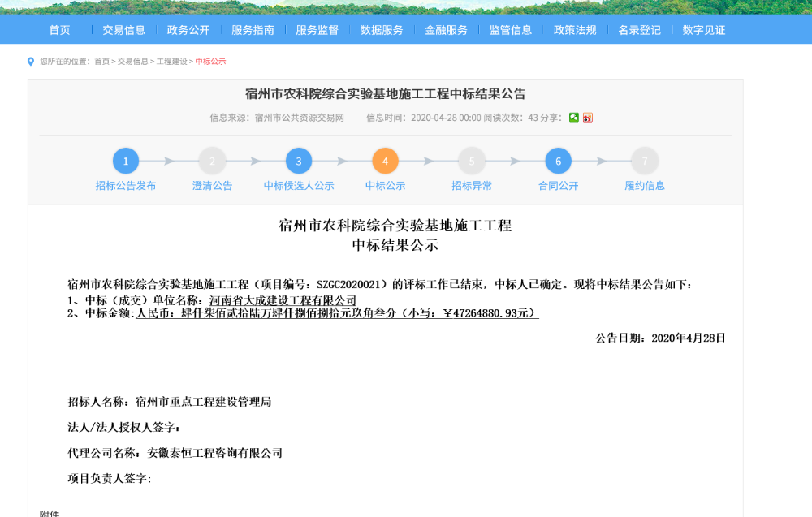Click the red 中标公示 breadcrumb
Image resolution: width=812 pixels, height=517 pixels.
coord(211,62)
